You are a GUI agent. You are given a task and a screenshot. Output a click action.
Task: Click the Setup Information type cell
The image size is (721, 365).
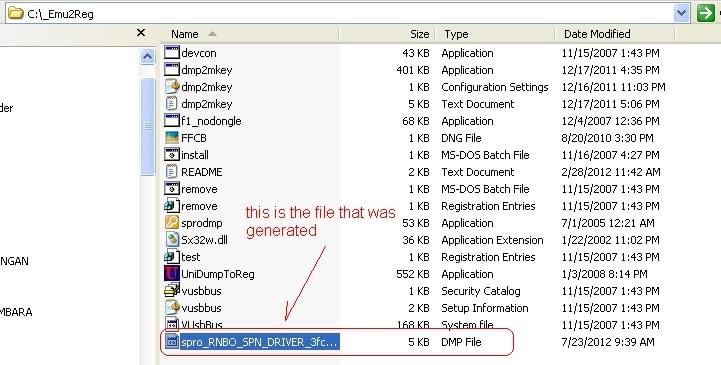(x=485, y=308)
